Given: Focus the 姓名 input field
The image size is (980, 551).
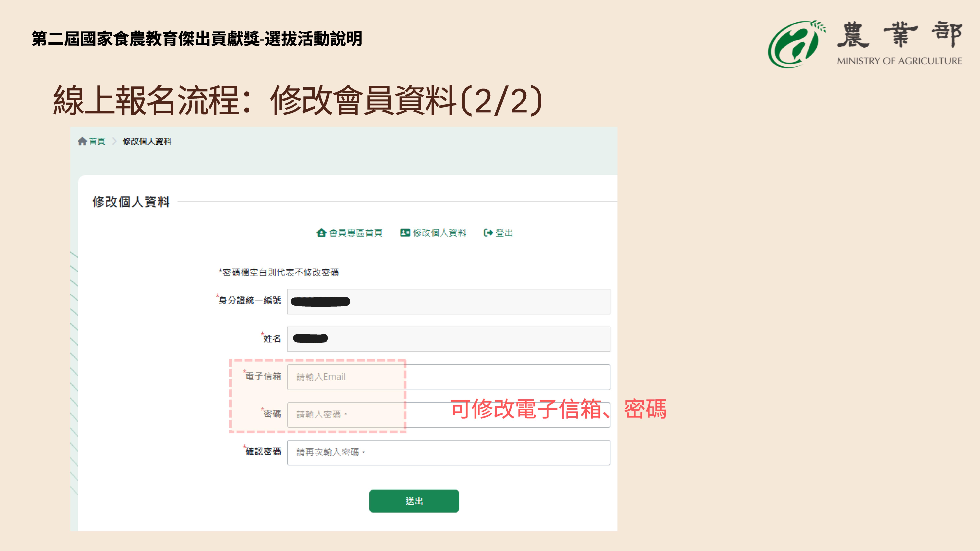Looking at the screenshot, I should [449, 339].
